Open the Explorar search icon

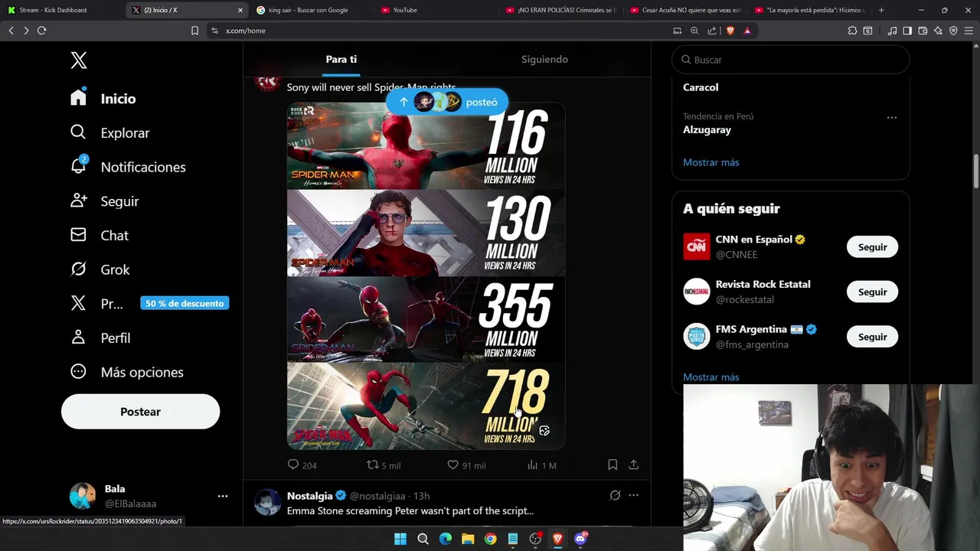78,132
